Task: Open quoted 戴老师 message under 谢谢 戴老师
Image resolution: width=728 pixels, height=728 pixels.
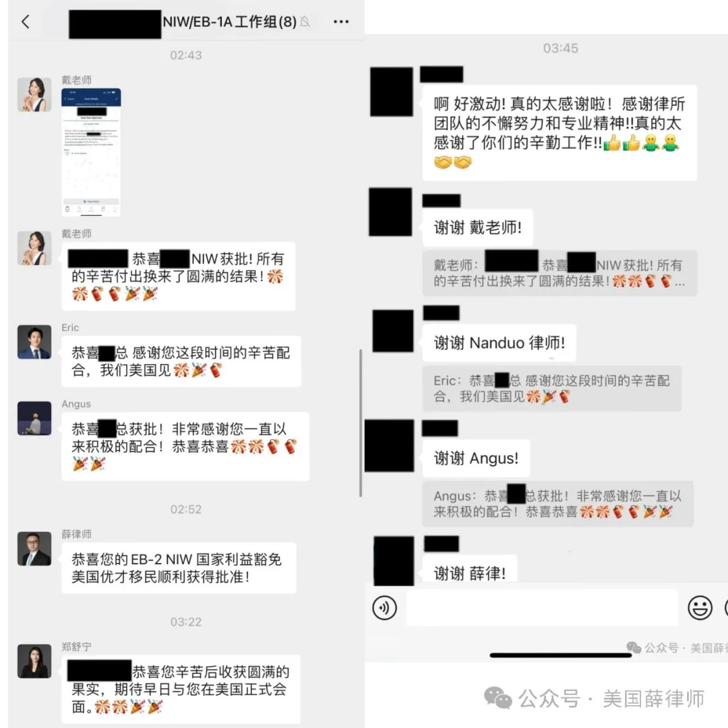Action: tap(559, 273)
